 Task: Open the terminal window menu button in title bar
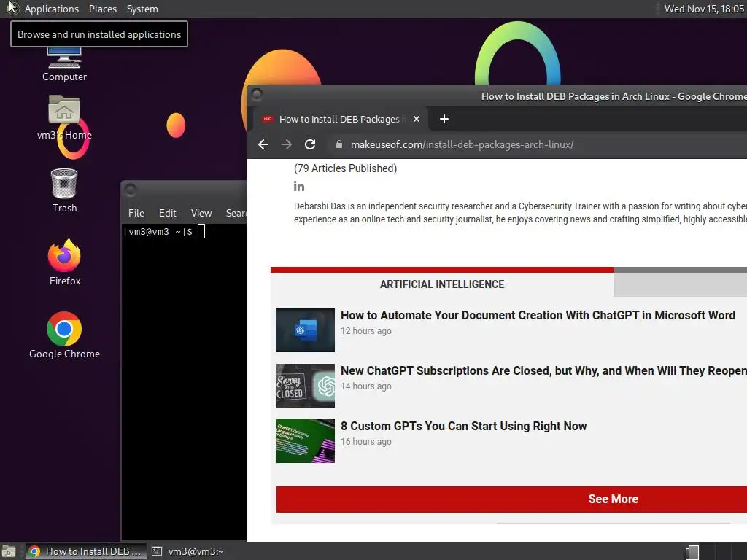click(131, 190)
